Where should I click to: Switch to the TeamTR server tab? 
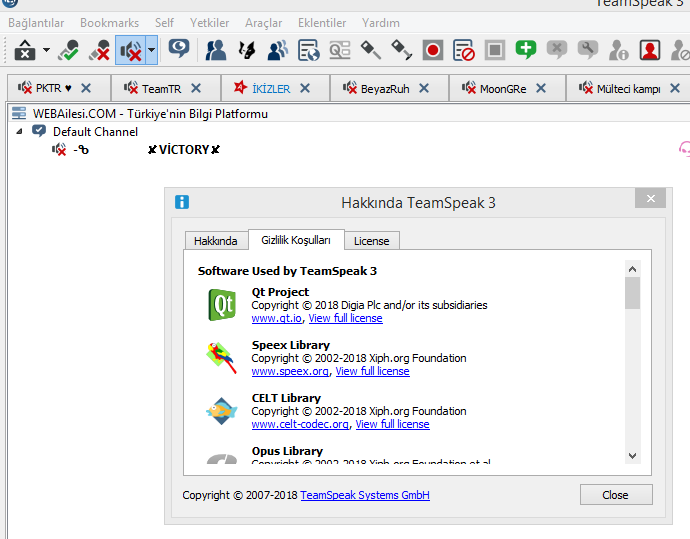click(x=165, y=88)
